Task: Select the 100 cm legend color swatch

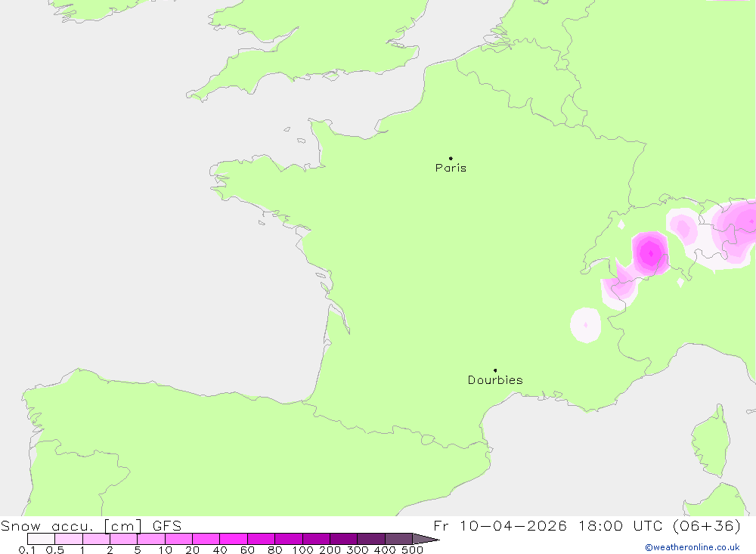Action: [x=316, y=539]
